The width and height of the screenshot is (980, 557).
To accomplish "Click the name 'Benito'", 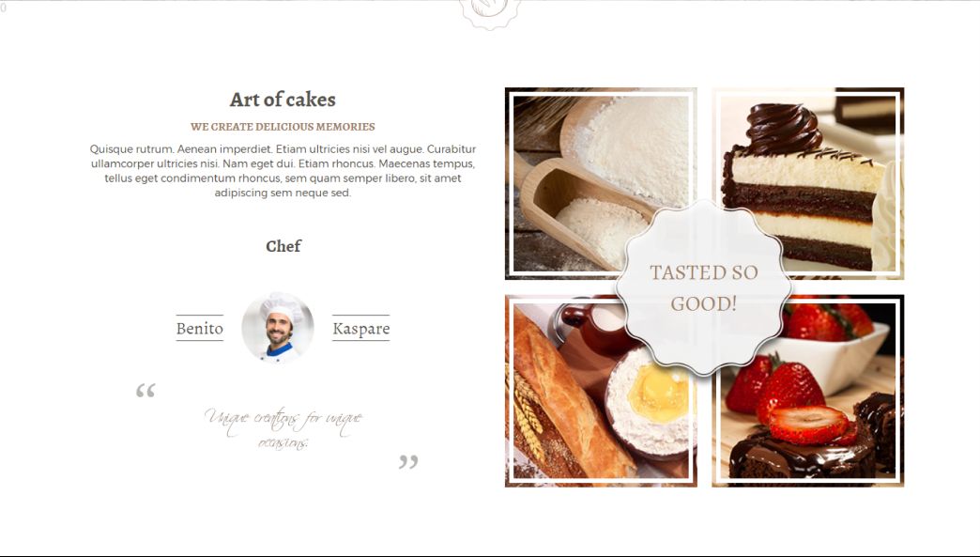I will pos(199,328).
